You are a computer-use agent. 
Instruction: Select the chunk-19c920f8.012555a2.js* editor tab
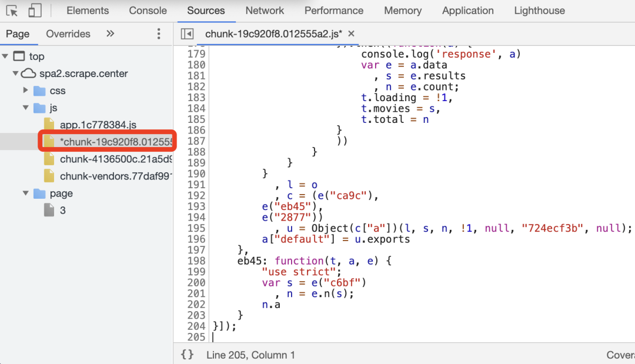(x=273, y=34)
